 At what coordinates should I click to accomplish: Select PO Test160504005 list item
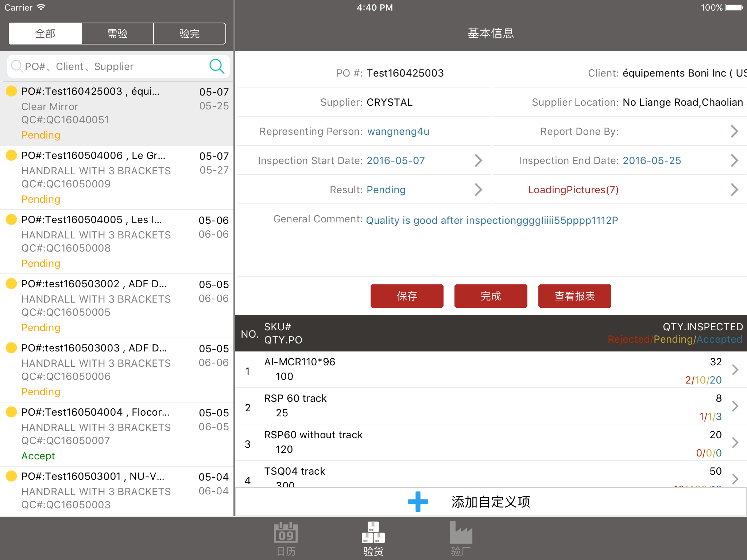117,241
